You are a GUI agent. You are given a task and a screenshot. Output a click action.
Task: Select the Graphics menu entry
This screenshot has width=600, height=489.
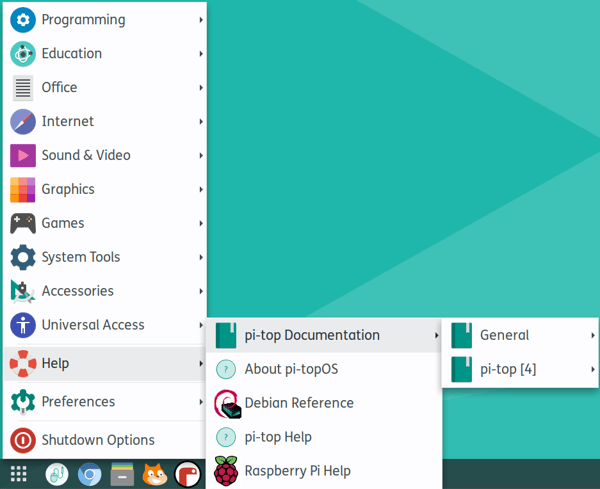click(x=105, y=189)
